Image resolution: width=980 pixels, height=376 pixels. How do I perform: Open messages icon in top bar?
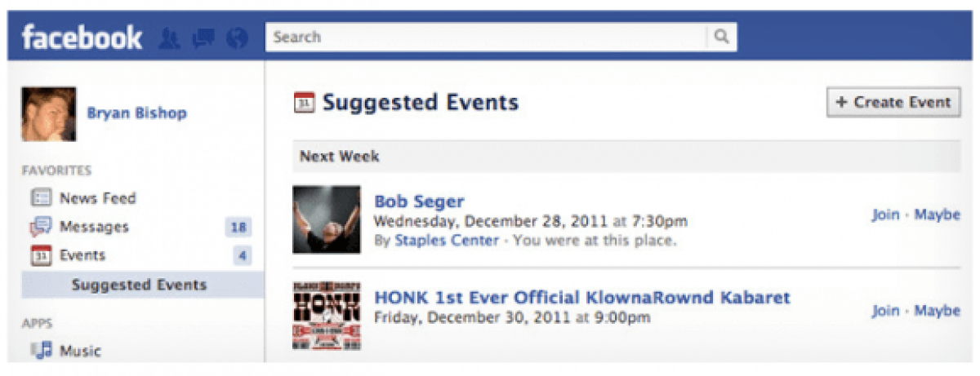point(203,38)
